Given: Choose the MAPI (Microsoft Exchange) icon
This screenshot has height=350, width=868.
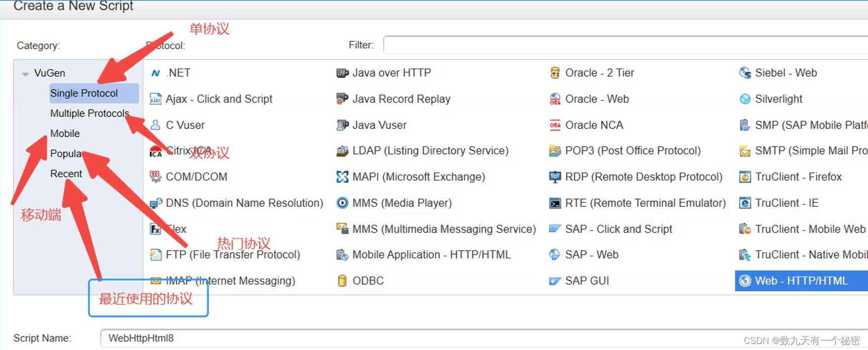Looking at the screenshot, I should click(x=342, y=177).
